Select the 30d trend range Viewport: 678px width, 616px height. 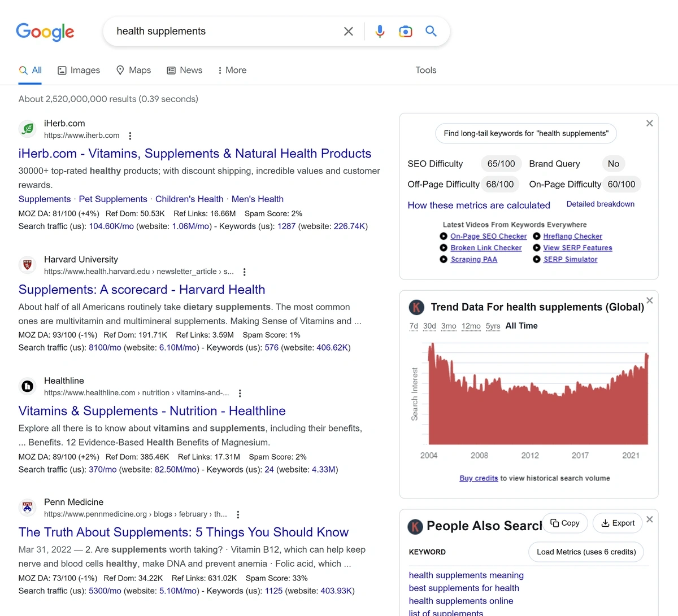[429, 326]
